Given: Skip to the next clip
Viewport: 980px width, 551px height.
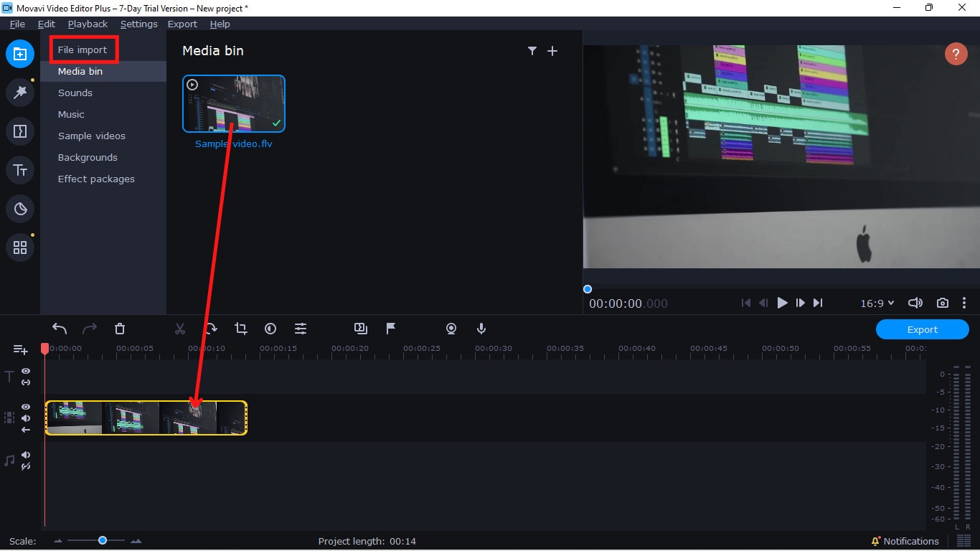Looking at the screenshot, I should pyautogui.click(x=818, y=303).
